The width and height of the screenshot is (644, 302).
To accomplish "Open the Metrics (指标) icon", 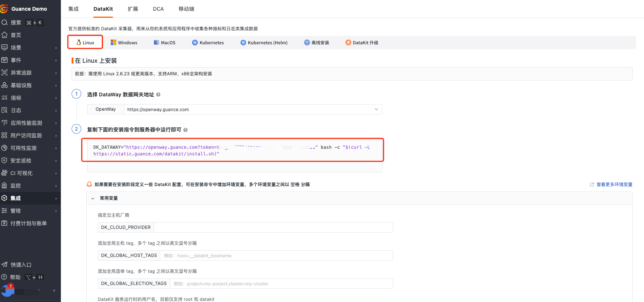I will 4,98.
